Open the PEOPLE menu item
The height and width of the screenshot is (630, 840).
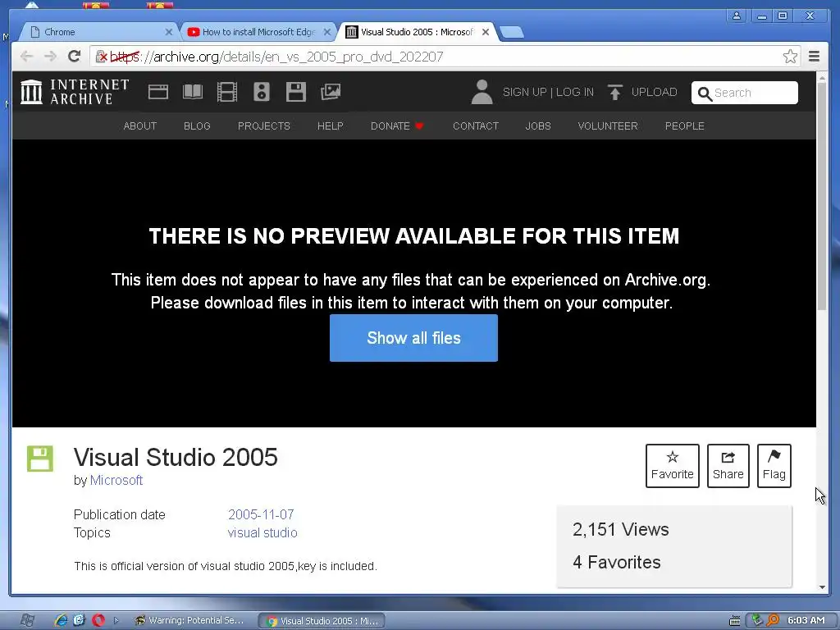[x=685, y=126]
